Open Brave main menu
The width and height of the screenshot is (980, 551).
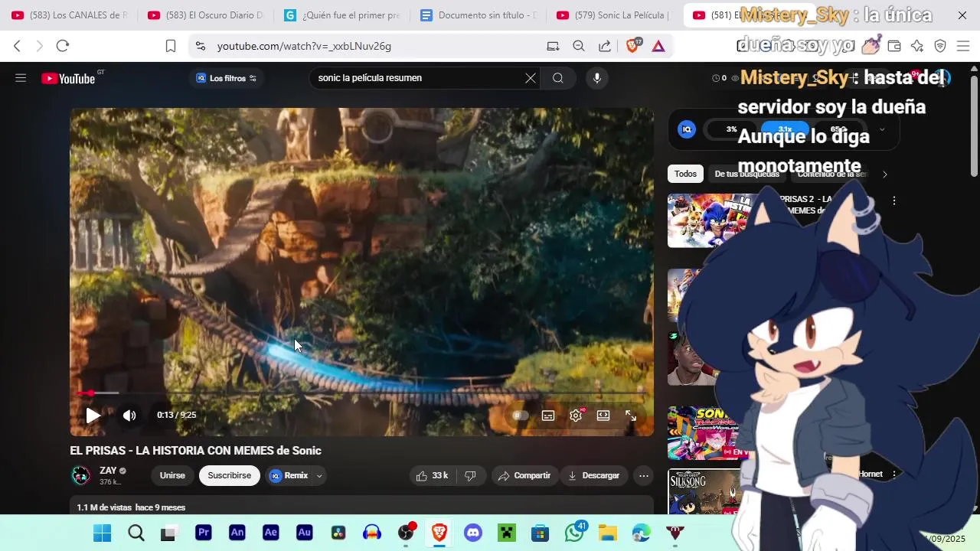tap(963, 46)
